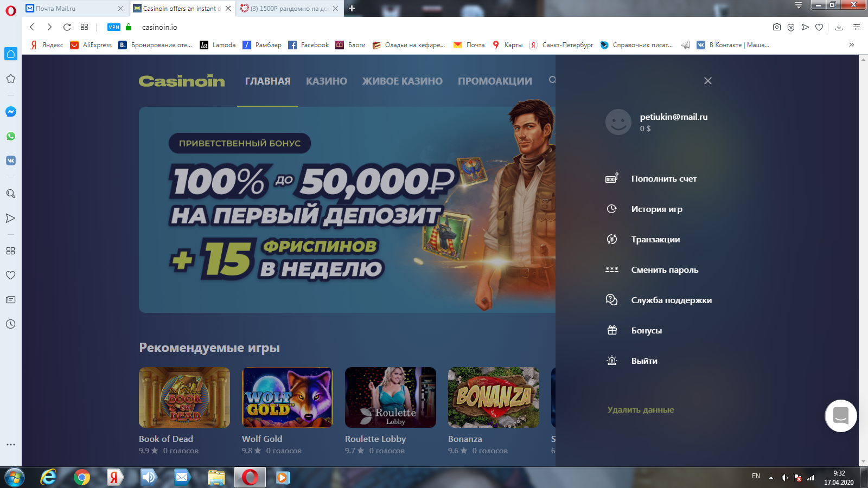Image resolution: width=868 pixels, height=488 pixels.
Task: Open Messenger in Opera sidebar
Action: click(10, 112)
